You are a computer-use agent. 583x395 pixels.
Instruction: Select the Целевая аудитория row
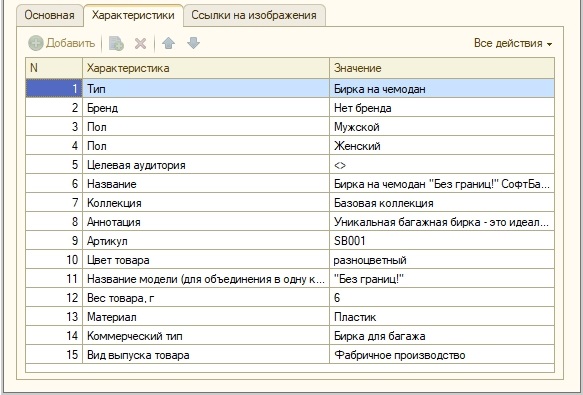290,165
